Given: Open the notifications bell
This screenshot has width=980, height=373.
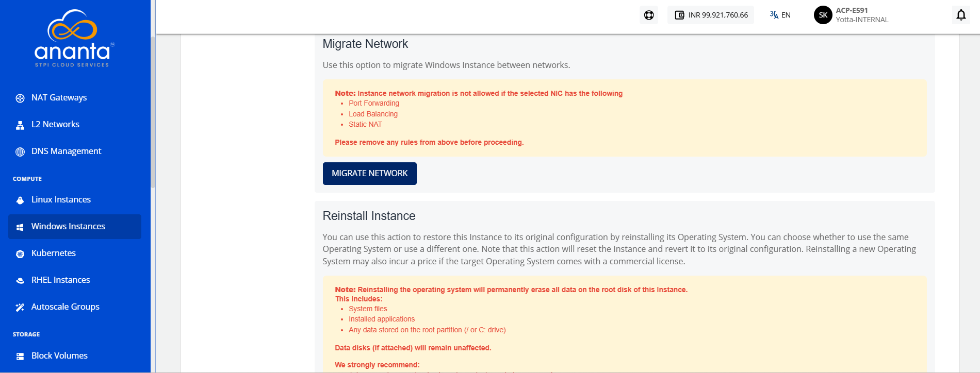Looking at the screenshot, I should (x=961, y=15).
